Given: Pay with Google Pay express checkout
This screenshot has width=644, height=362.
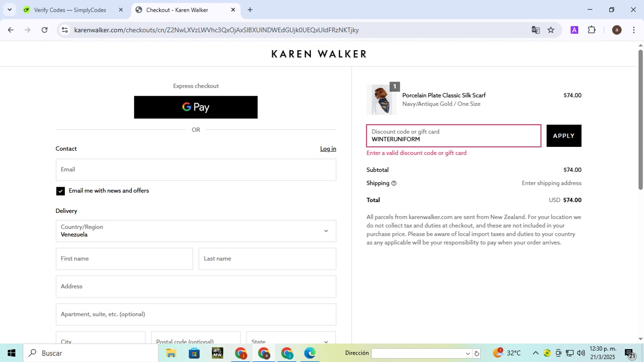Looking at the screenshot, I should (x=196, y=107).
